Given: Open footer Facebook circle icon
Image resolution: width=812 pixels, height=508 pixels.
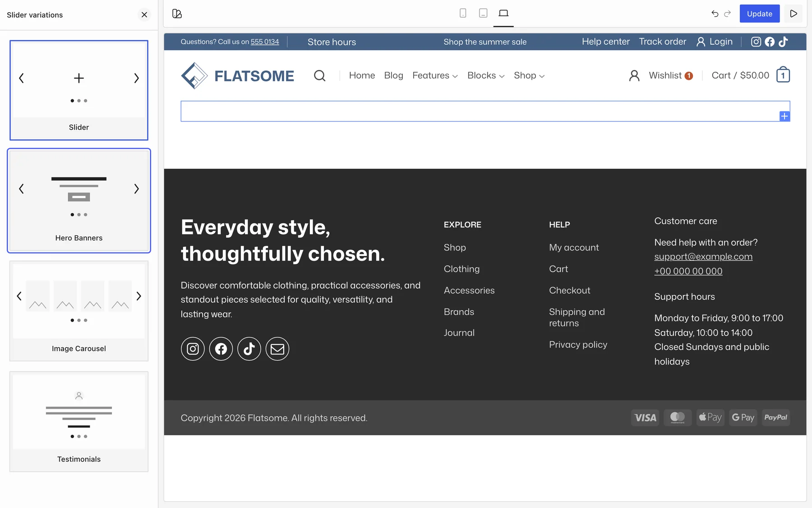Looking at the screenshot, I should click(221, 349).
